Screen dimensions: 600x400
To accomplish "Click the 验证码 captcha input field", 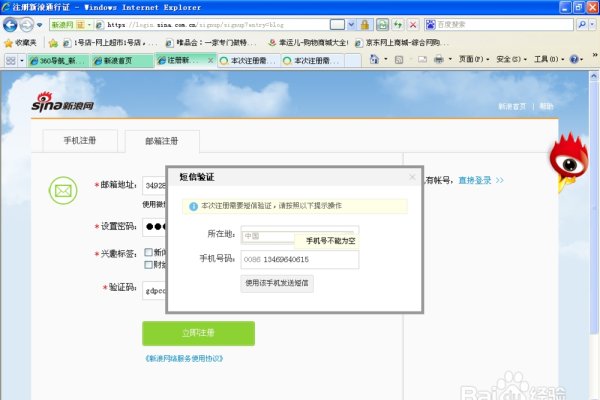I will (154, 291).
